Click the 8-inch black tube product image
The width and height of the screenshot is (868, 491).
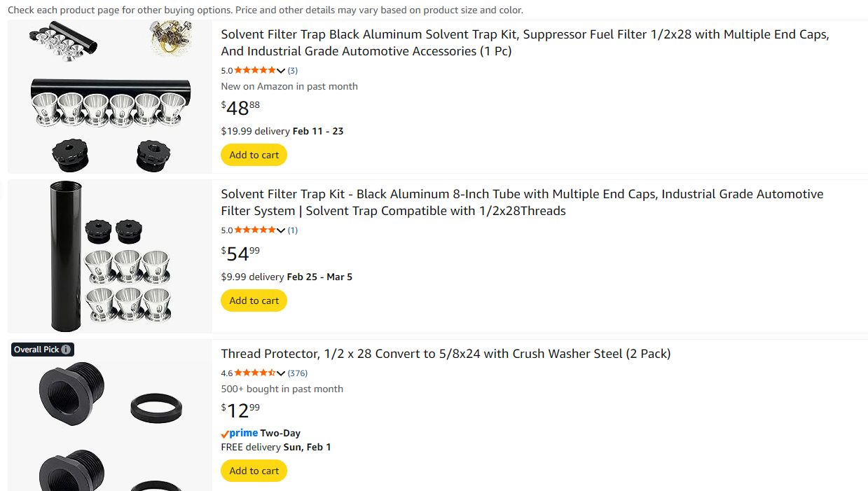pyautogui.click(x=110, y=256)
